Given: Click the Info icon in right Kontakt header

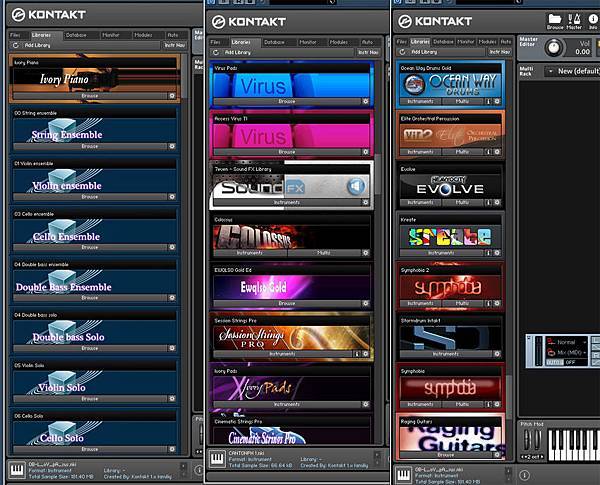Looking at the screenshot, I should pos(593,21).
